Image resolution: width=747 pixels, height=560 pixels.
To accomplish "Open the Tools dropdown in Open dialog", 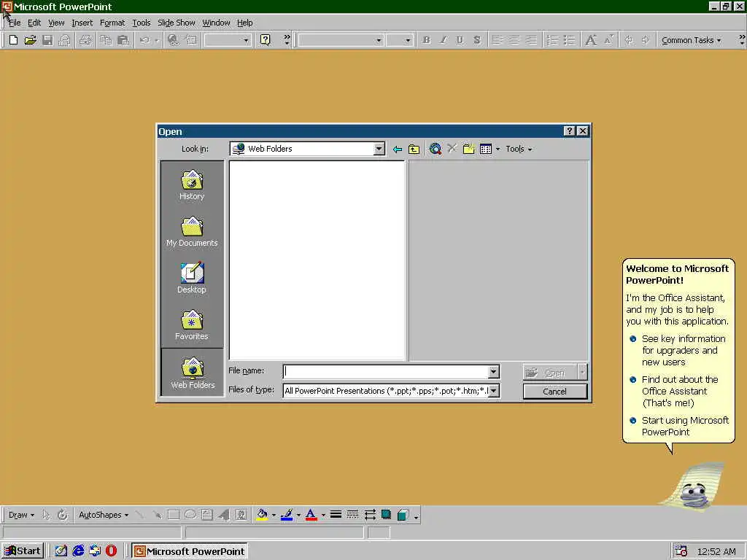I will click(x=519, y=149).
